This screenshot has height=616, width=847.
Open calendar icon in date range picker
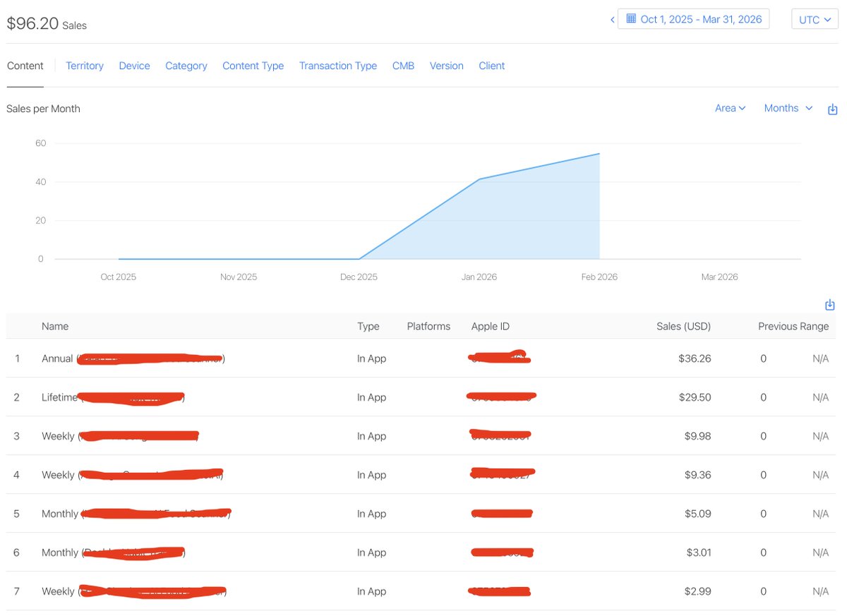631,19
